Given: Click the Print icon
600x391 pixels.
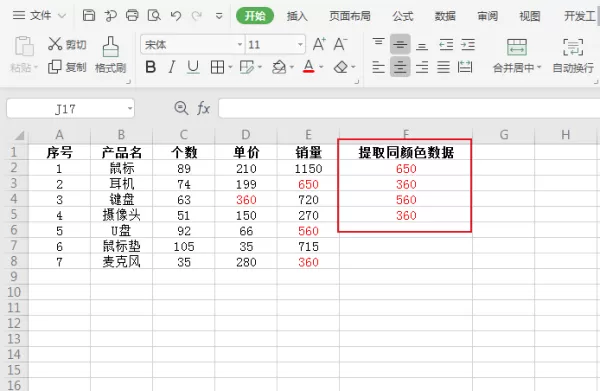Looking at the screenshot, I should 132,15.
